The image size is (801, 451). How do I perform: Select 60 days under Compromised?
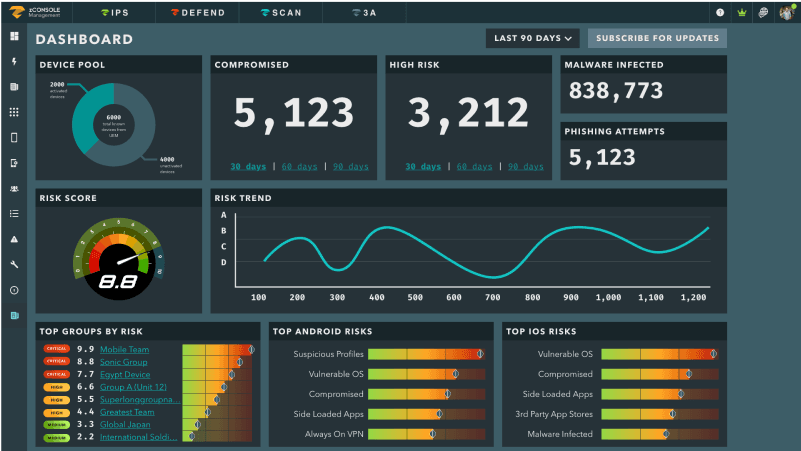point(296,167)
